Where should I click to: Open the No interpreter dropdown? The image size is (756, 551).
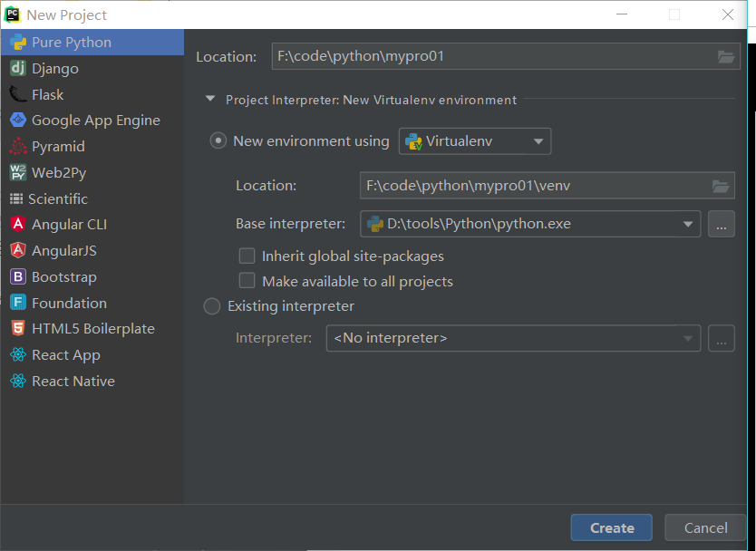(x=513, y=338)
